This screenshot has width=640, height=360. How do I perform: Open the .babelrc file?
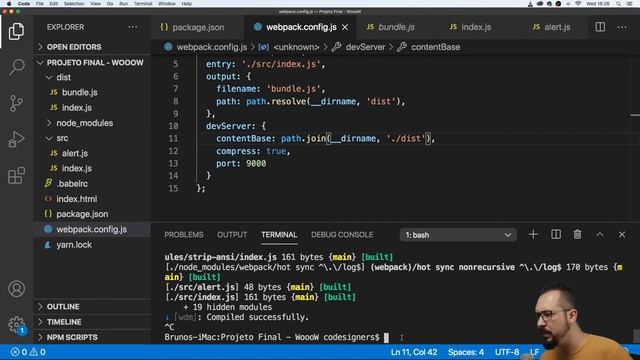tap(92, 184)
